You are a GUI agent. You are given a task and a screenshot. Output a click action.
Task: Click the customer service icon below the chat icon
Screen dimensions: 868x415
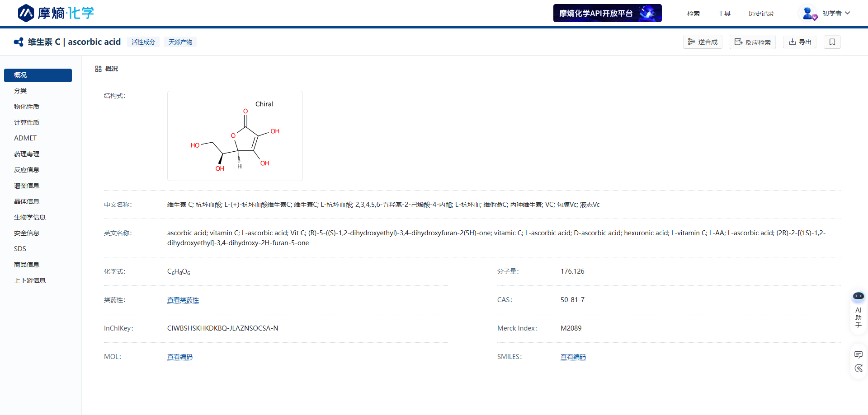(859, 368)
